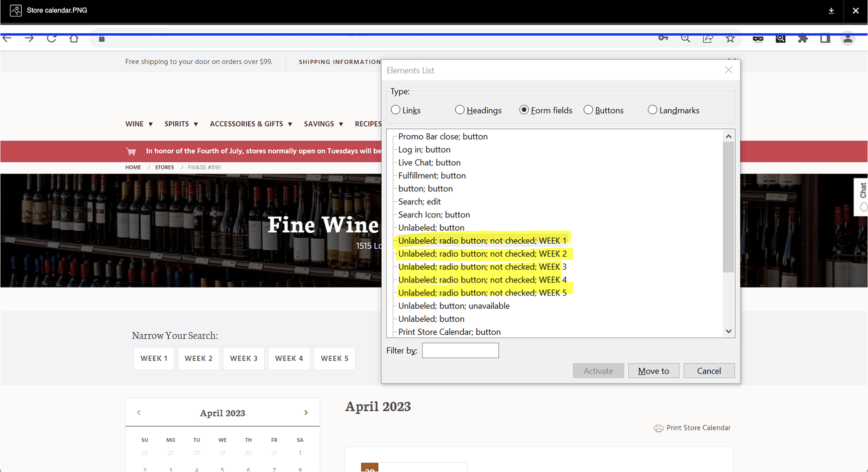Select the WEEK 3 filter button
The height and width of the screenshot is (472, 868).
point(243,358)
